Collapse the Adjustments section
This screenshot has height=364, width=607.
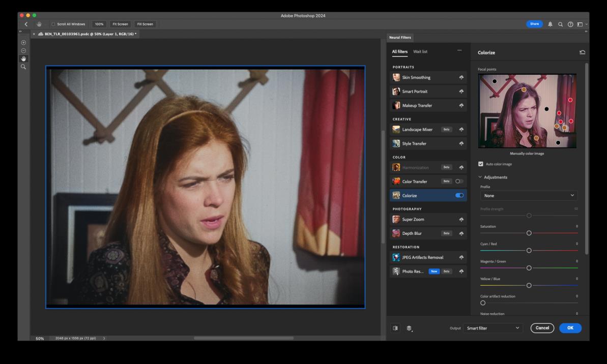(480, 177)
